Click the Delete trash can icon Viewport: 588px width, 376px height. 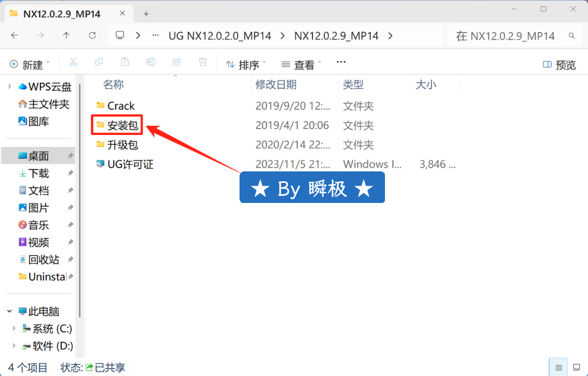203,63
